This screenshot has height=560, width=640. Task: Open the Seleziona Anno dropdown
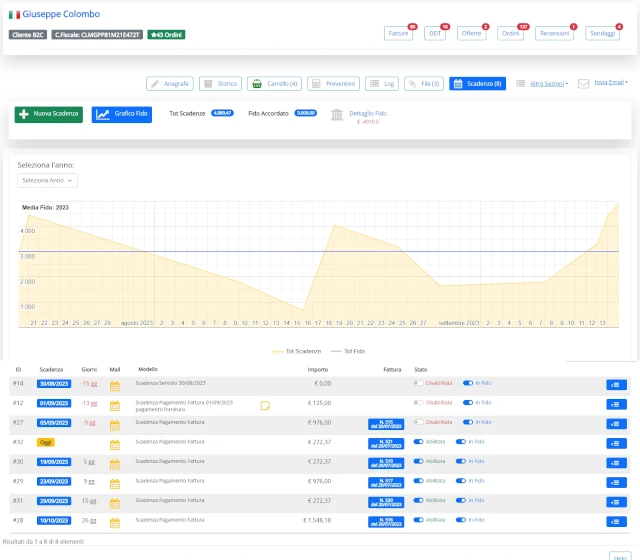click(x=47, y=180)
